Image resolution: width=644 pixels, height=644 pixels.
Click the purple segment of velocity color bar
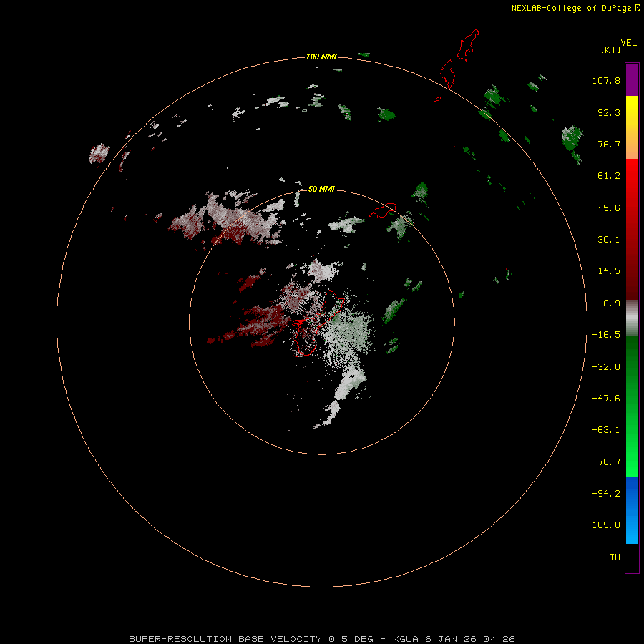pyautogui.click(x=632, y=79)
